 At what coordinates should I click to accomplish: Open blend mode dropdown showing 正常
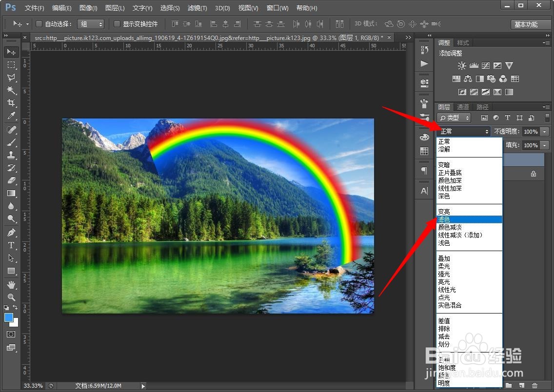463,131
